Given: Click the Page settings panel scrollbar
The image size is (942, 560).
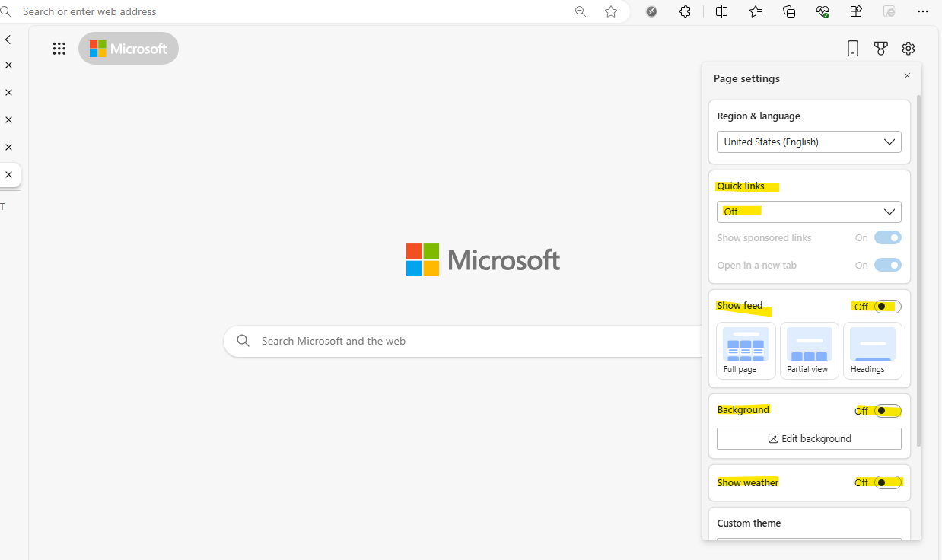Looking at the screenshot, I should (x=918, y=270).
